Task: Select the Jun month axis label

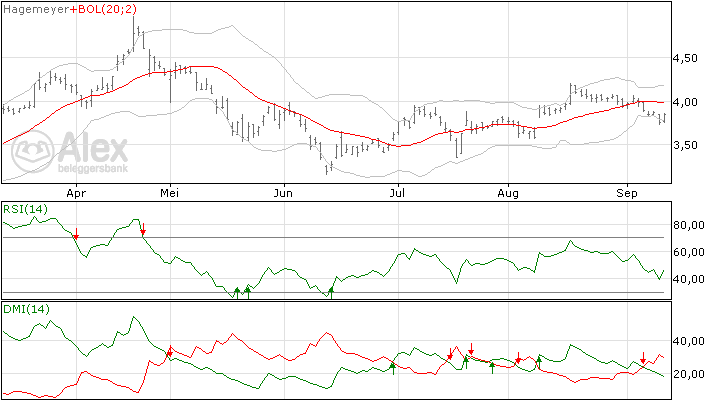Action: (283, 193)
